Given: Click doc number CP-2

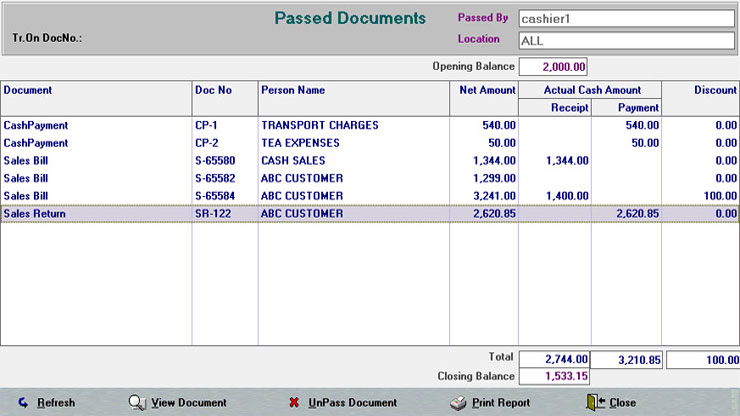Looking at the screenshot, I should tap(207, 143).
